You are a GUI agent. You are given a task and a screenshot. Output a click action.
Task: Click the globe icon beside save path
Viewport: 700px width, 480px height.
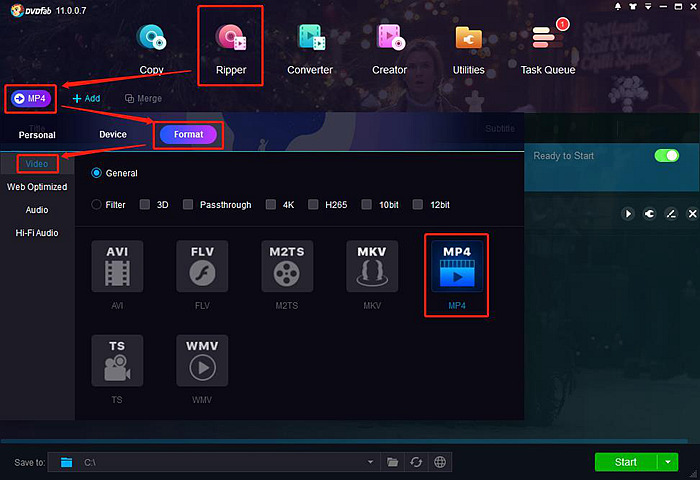tap(440, 462)
